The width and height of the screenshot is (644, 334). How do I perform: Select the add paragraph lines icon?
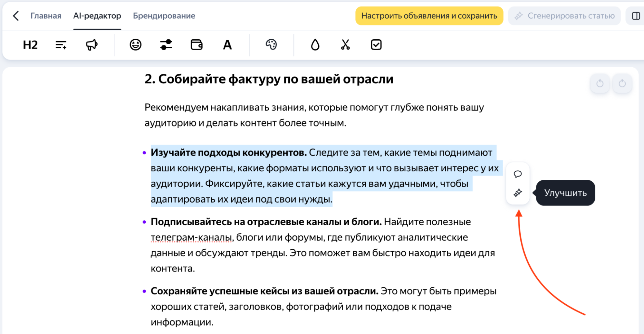coord(61,45)
